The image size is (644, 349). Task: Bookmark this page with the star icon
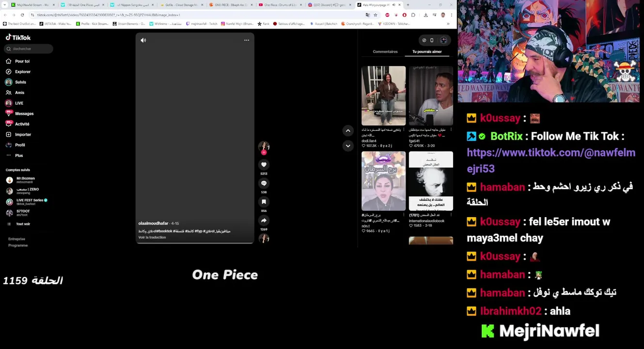[x=375, y=15]
